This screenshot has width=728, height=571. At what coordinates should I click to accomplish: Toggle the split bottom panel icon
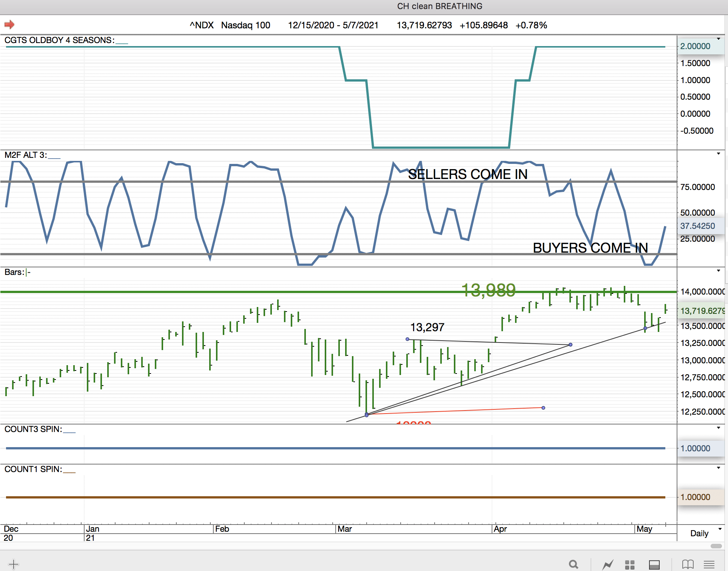click(654, 565)
